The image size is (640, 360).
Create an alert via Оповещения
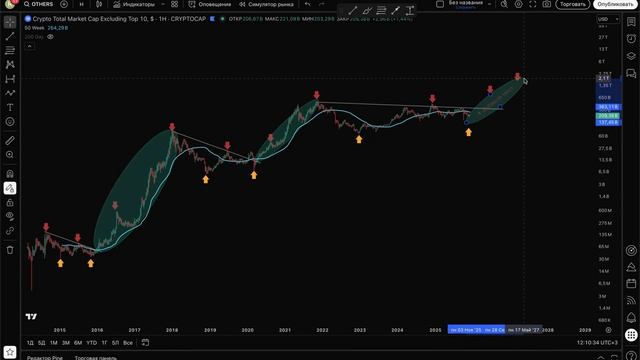click(210, 4)
